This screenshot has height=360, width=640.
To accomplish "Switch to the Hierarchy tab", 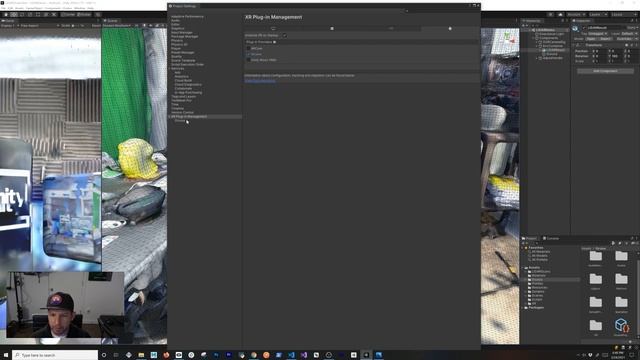I will pos(532,20).
